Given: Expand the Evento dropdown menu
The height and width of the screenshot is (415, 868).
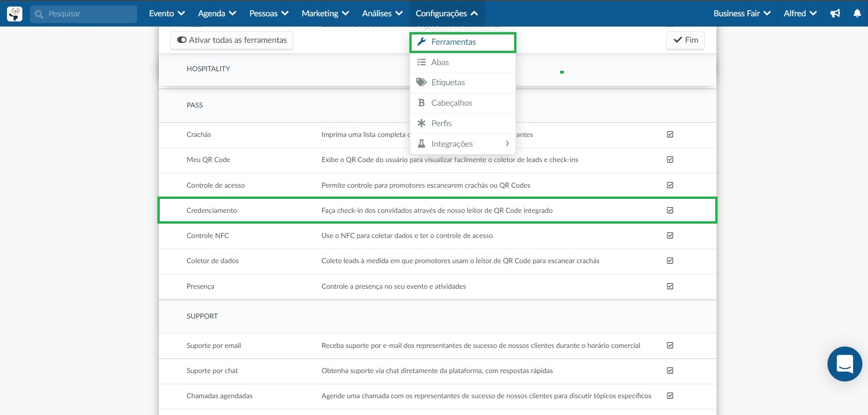Looking at the screenshot, I should (167, 14).
